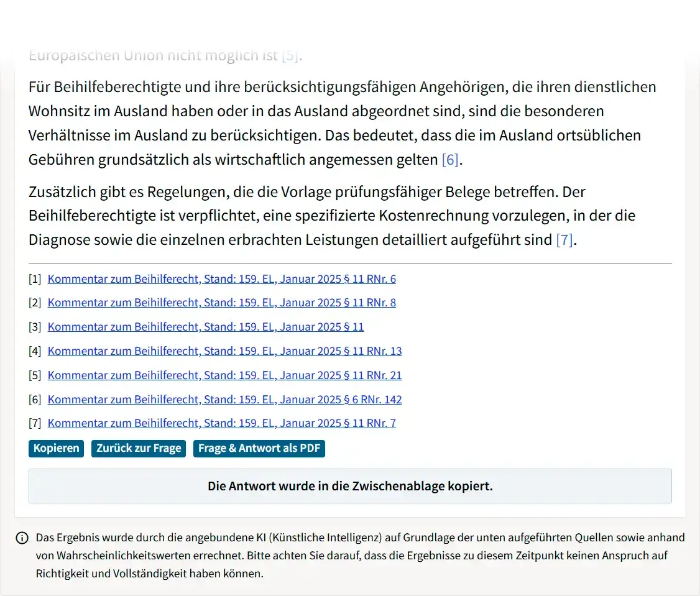Click the clipboard confirmation message banner
The height and width of the screenshot is (596, 700).
pos(349,486)
